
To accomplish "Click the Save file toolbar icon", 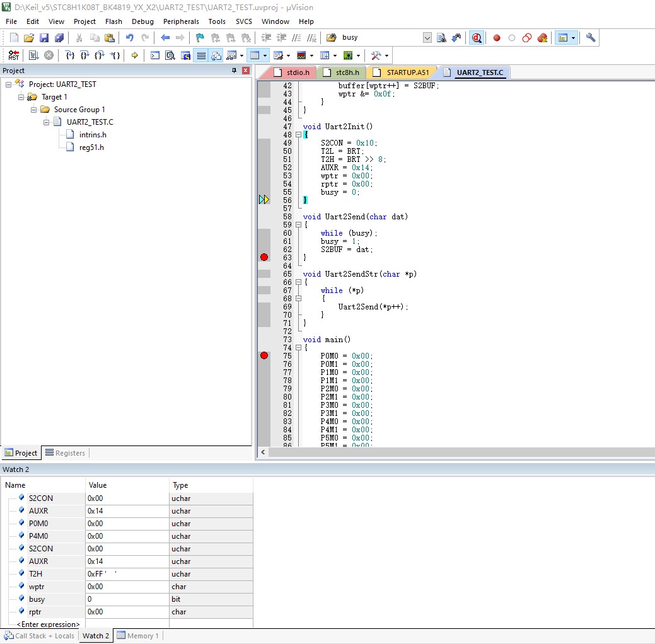I will (44, 38).
